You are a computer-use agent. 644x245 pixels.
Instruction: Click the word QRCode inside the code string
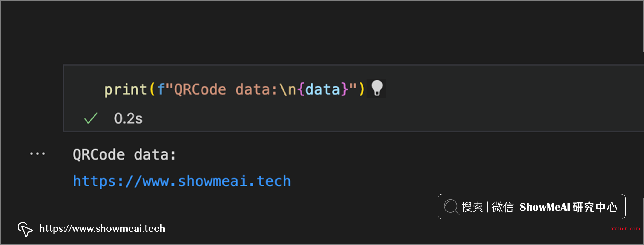(x=200, y=89)
